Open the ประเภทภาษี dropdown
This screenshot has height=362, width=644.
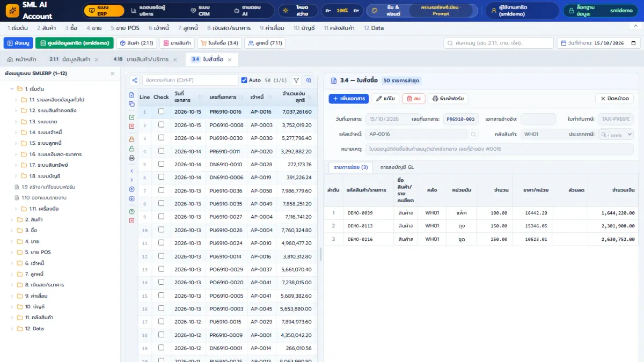tap(616, 134)
